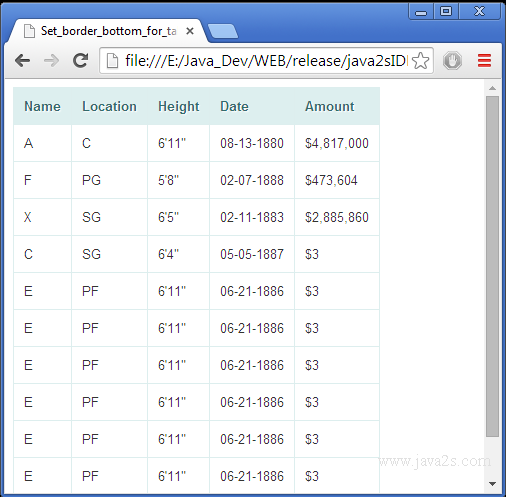Click the Date column header

[x=252, y=106]
